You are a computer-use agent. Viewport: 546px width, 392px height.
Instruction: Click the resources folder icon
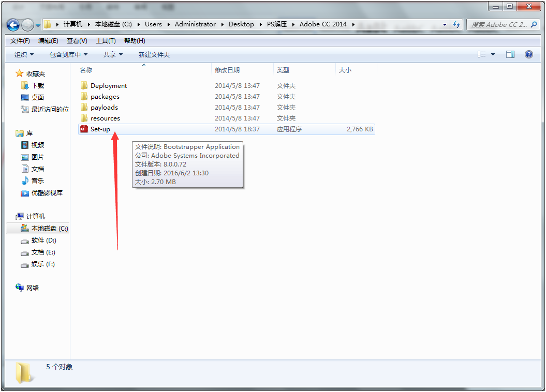coord(84,118)
